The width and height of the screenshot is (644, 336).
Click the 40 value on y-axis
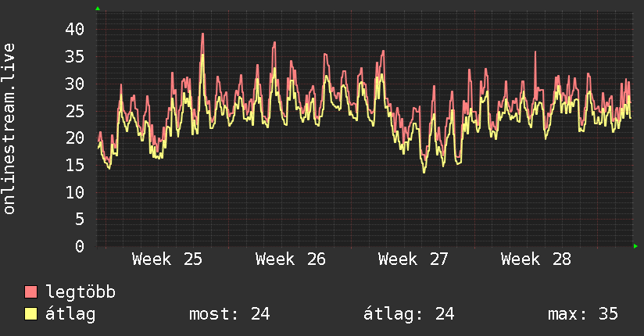point(75,29)
